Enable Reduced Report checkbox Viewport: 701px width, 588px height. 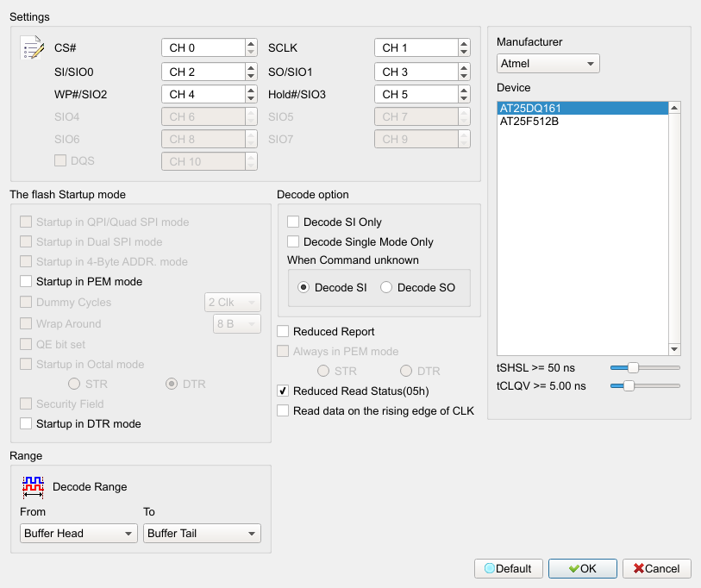click(283, 331)
